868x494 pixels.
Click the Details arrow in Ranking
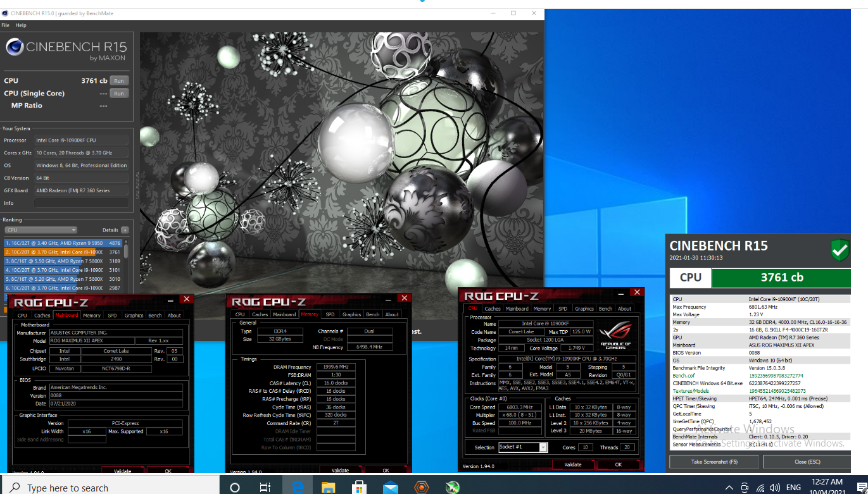click(125, 230)
